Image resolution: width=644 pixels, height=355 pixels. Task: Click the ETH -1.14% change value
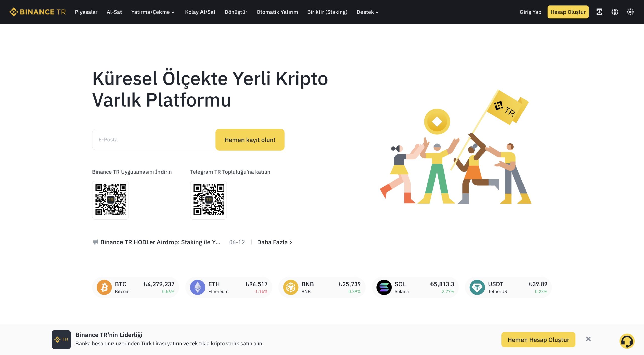[260, 291]
